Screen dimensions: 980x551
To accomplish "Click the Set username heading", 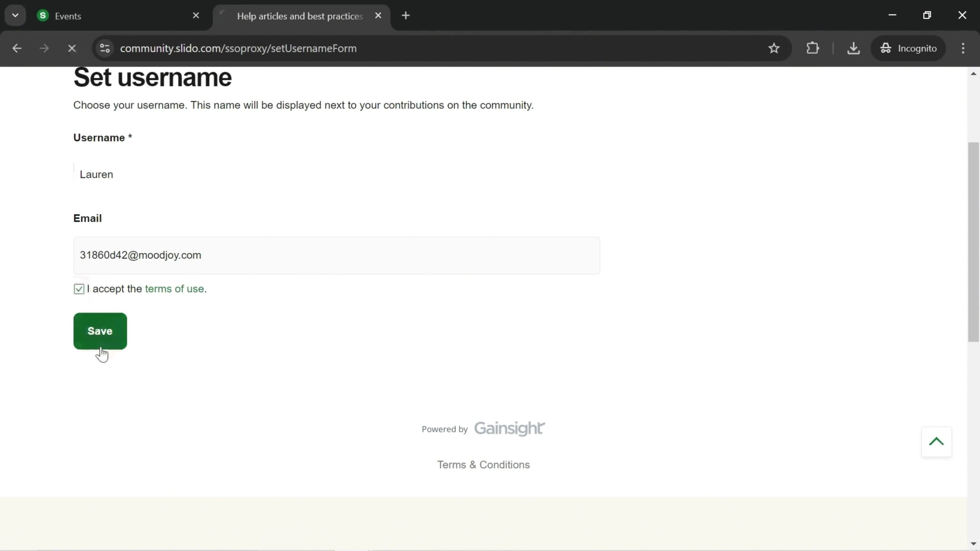I will [153, 77].
